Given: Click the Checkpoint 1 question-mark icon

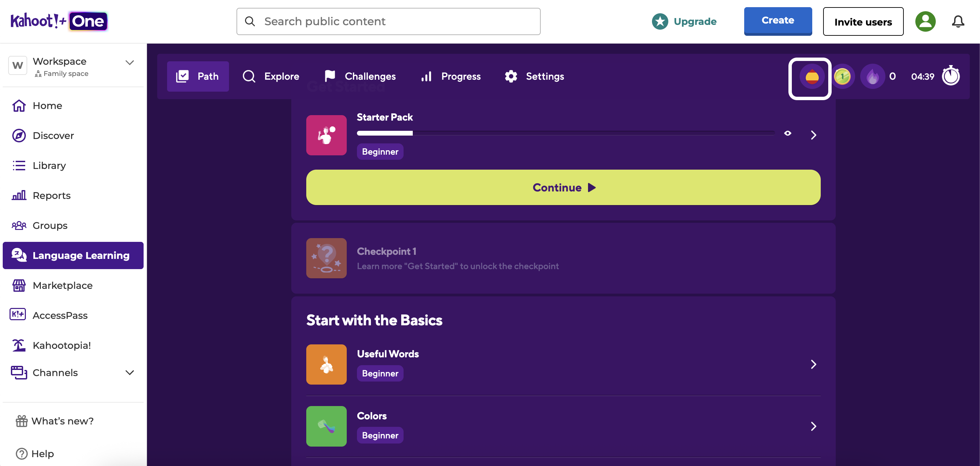Looking at the screenshot, I should (326, 258).
